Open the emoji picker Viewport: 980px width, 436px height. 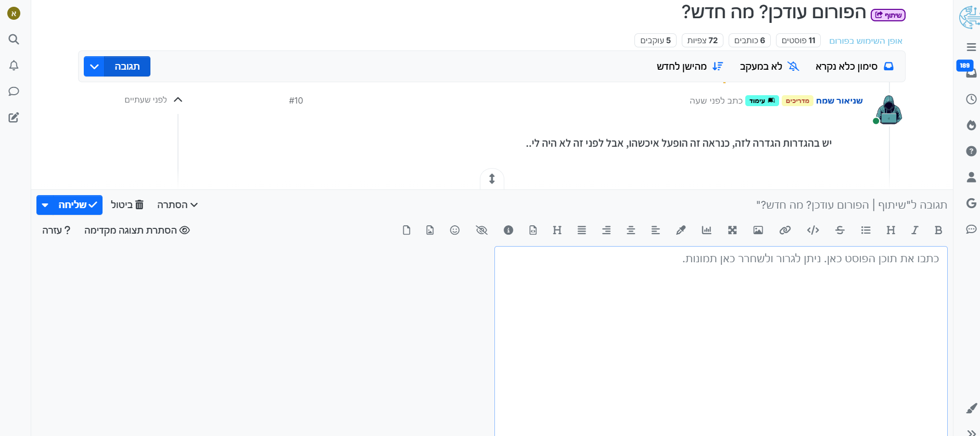pos(455,230)
